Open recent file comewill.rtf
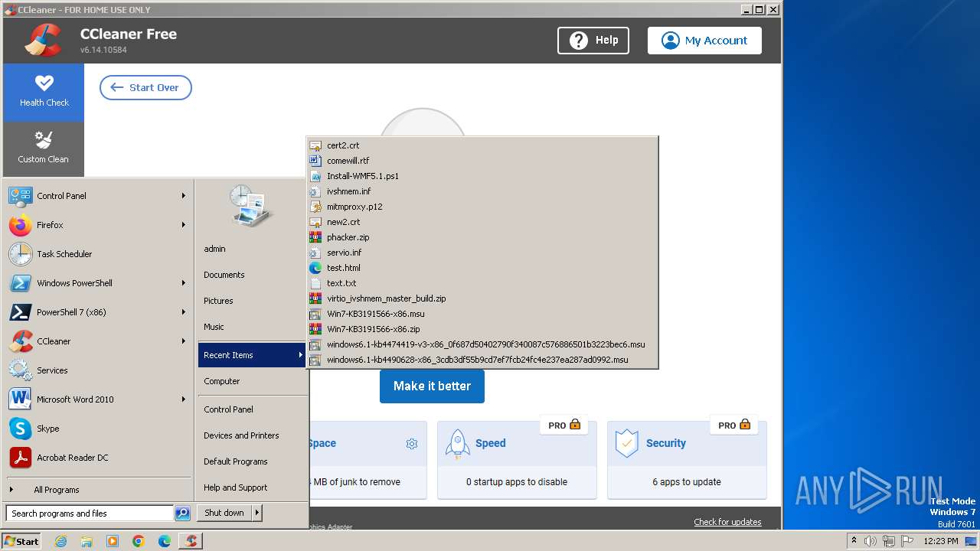 (482, 161)
